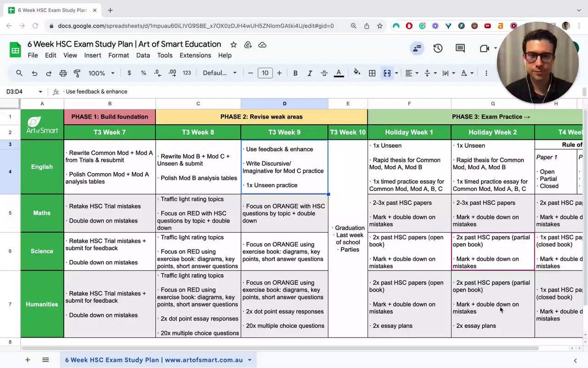Check the cloud save status icon
588x368 pixels.
pos(262,45)
